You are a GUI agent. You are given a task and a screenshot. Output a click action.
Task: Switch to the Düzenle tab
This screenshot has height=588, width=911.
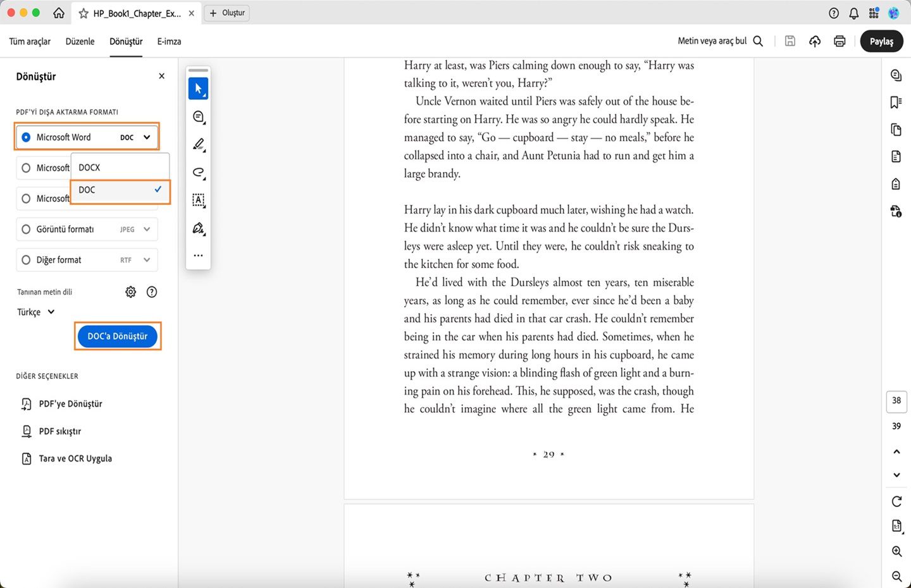pos(80,41)
